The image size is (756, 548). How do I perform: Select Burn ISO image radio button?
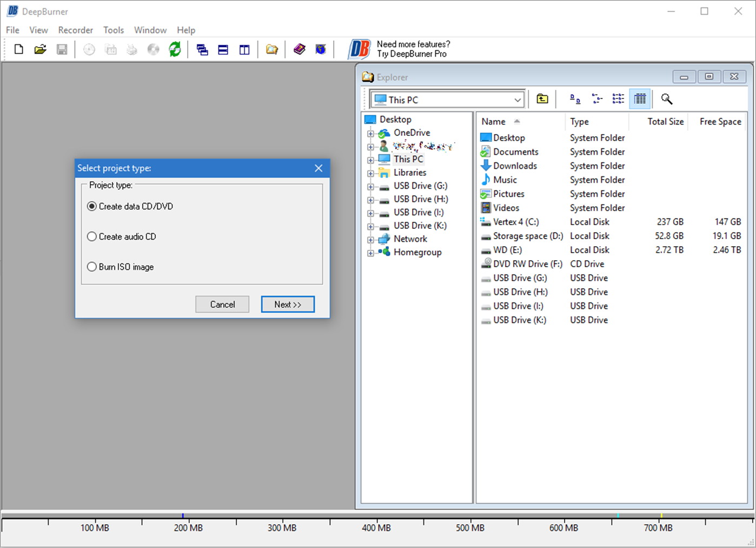click(92, 267)
